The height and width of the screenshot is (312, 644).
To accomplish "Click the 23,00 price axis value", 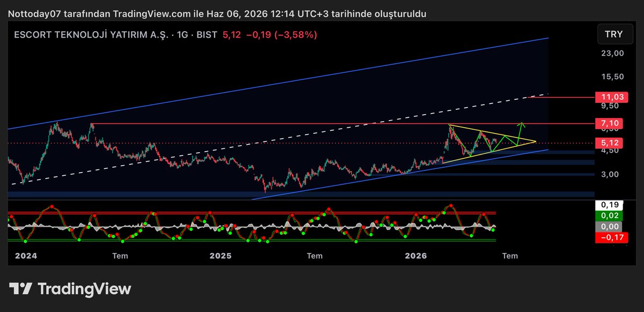I will (612, 53).
